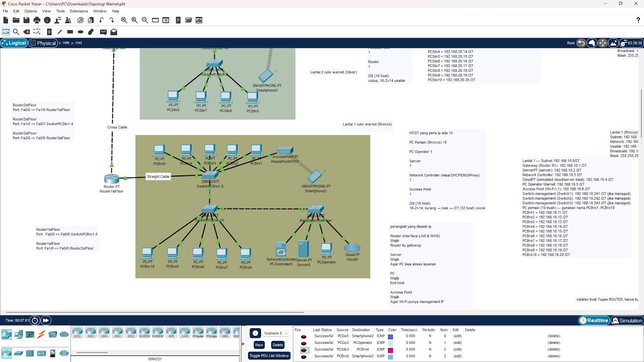Screen dimensions: 644x362
Task: Open the Options menu
Action: (x=31, y=11)
